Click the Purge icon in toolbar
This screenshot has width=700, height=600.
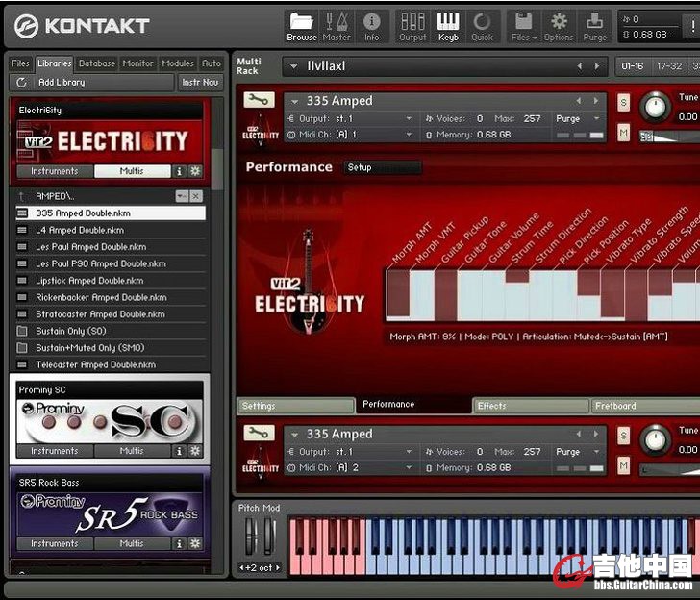coord(594,27)
